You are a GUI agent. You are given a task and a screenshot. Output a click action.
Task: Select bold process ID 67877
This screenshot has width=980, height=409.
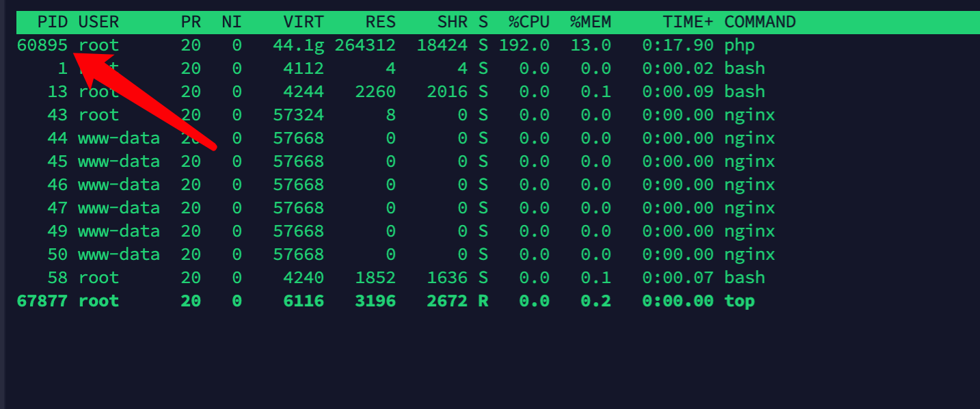click(x=42, y=301)
